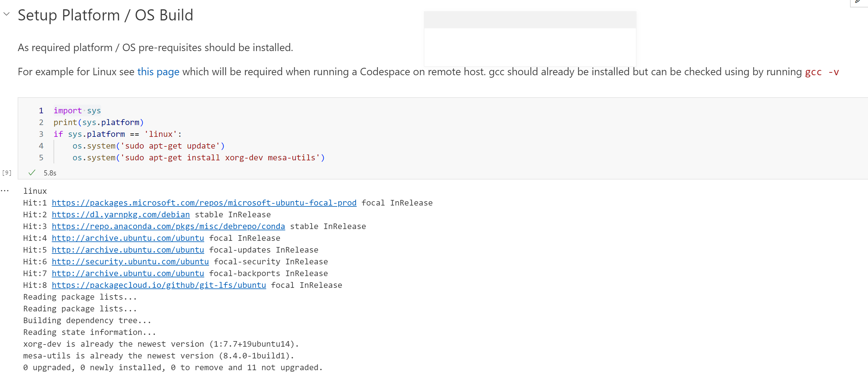868x377 pixels.
Task: Open repo.anaconda.com conda debrepo link
Action: 168,226
